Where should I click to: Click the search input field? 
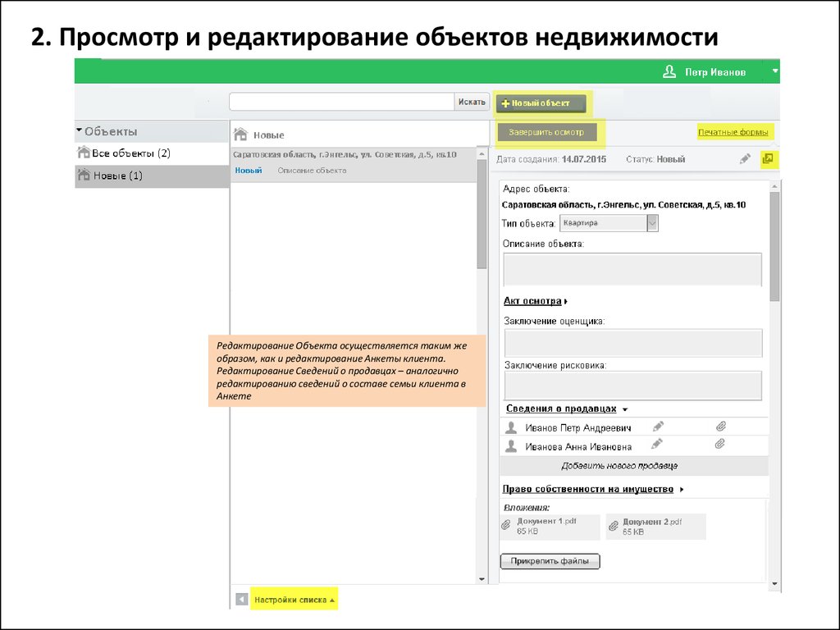(341, 102)
